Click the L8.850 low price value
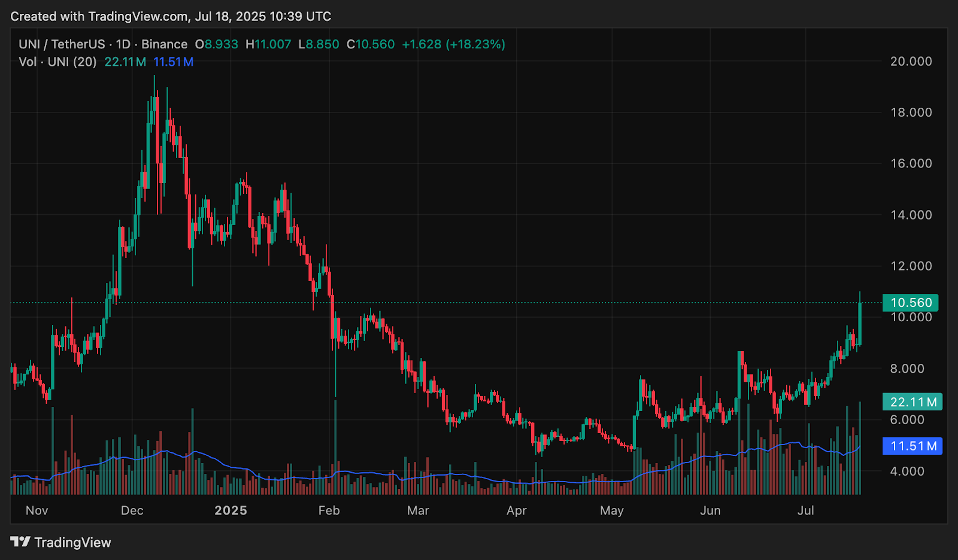 (317, 44)
